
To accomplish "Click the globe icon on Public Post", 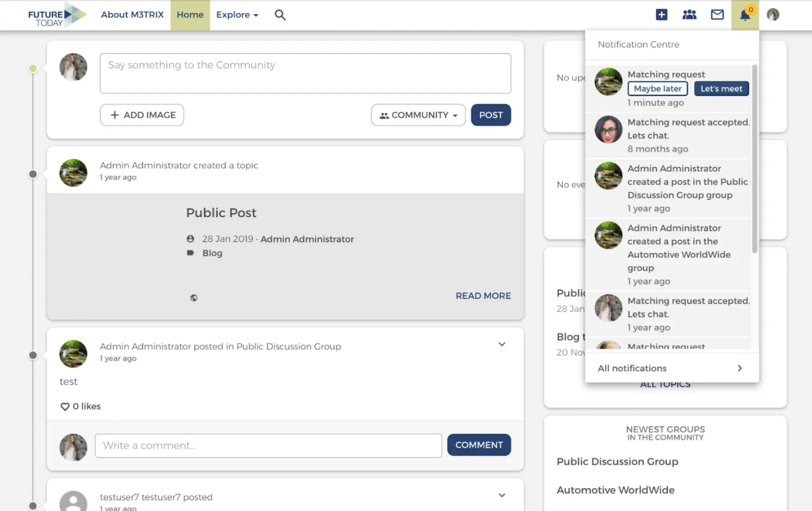I will pyautogui.click(x=193, y=298).
